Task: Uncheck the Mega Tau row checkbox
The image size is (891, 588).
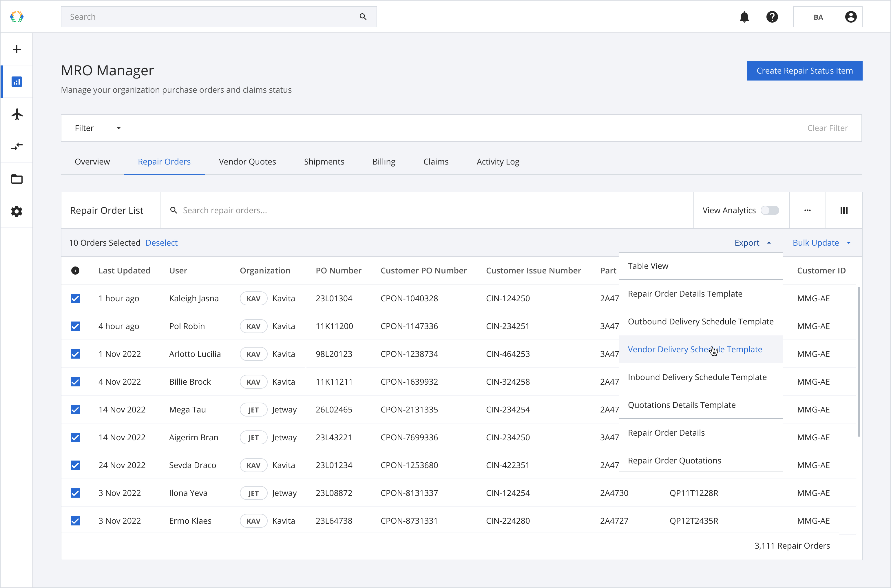Action: [75, 410]
